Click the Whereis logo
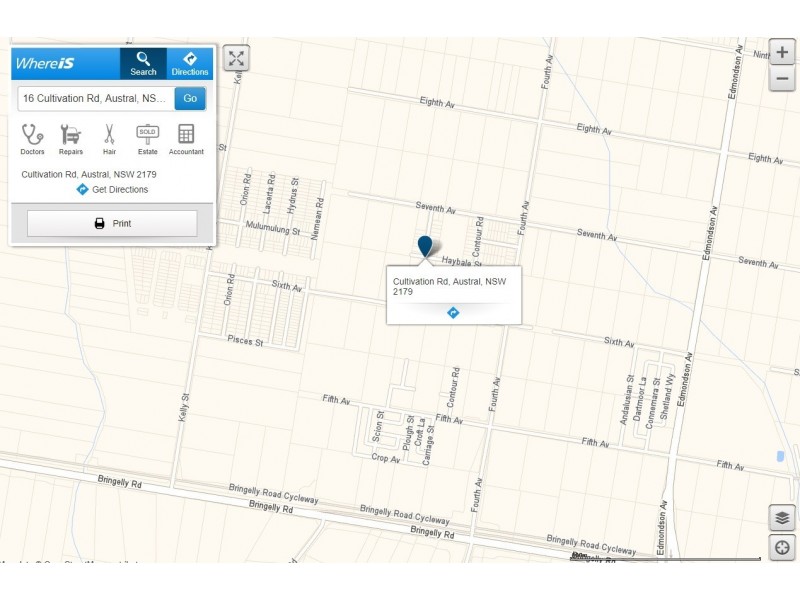This screenshot has height=600, width=800. 45,63
